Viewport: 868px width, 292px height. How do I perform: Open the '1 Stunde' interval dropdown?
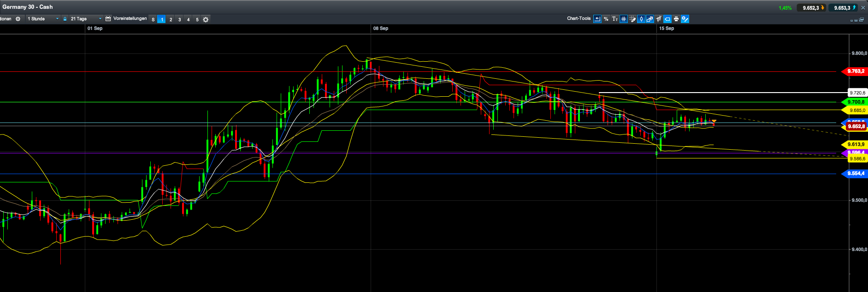[43, 19]
